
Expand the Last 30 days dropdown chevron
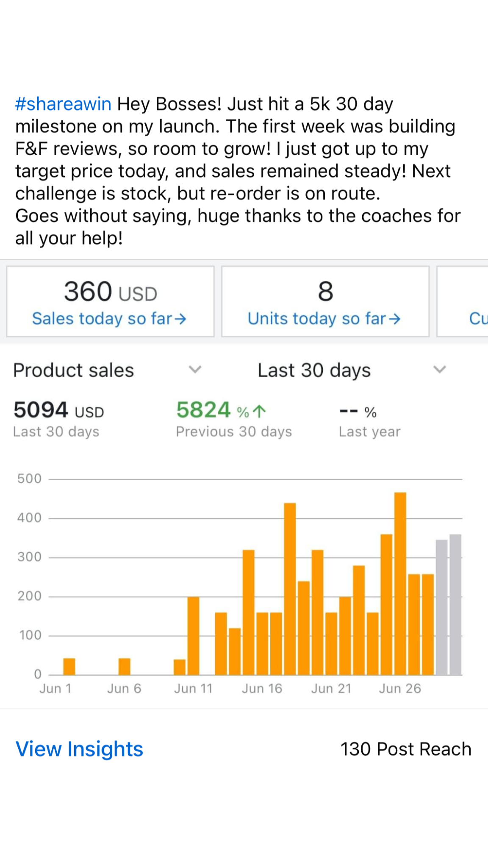point(440,370)
